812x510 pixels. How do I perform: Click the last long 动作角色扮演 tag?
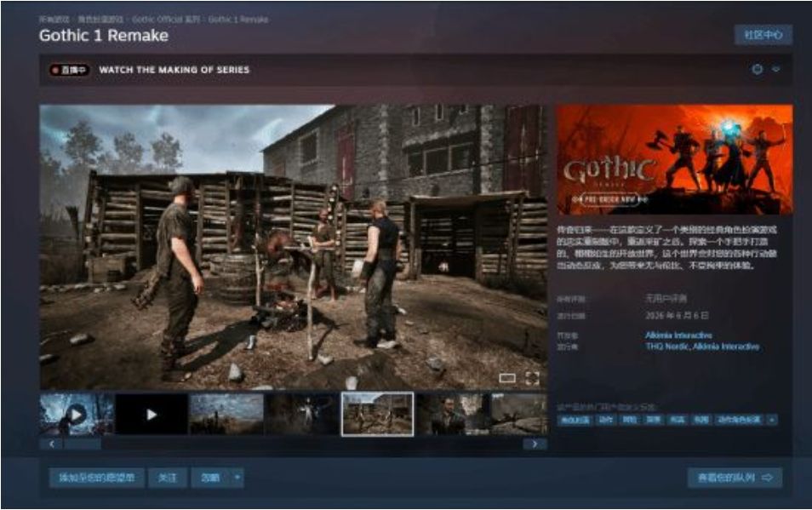(x=739, y=420)
